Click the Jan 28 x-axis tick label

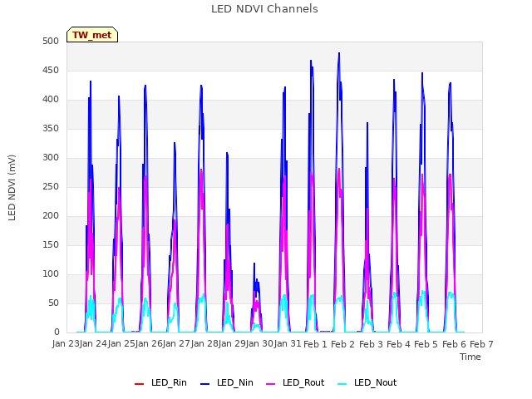pos(204,344)
